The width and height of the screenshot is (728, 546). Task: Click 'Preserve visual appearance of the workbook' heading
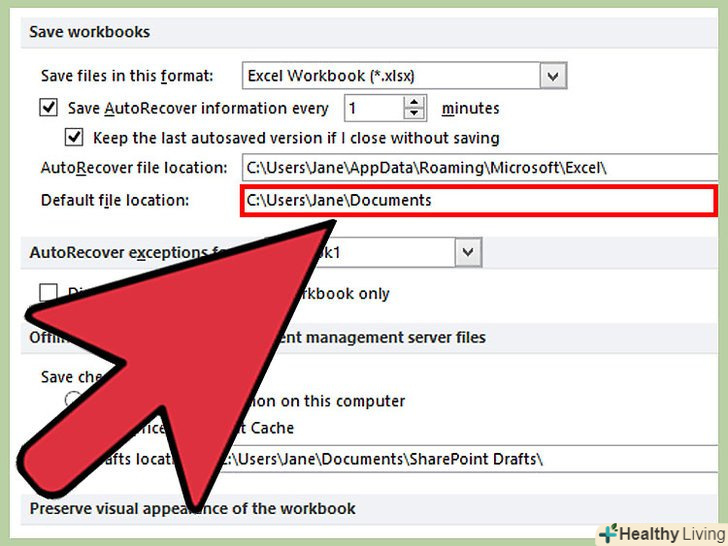192,508
